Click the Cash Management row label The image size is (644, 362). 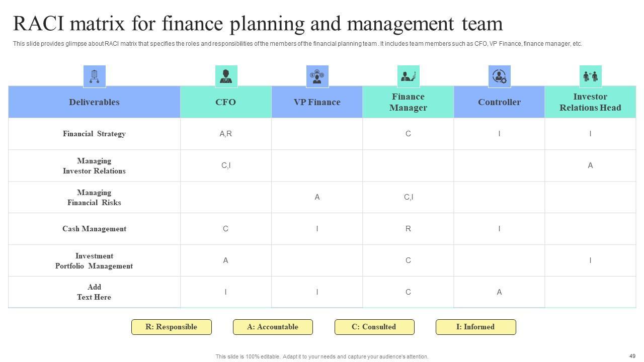point(94,229)
